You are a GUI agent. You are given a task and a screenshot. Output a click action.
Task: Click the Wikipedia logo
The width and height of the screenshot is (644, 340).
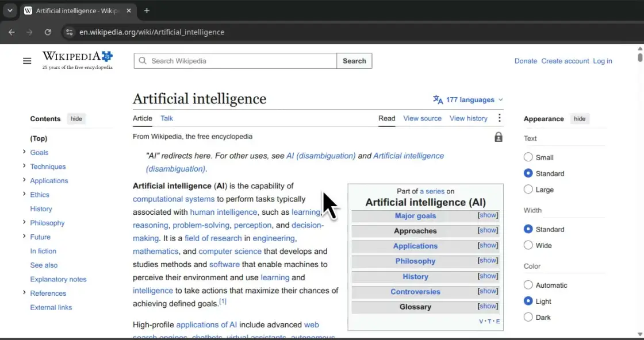78,60
